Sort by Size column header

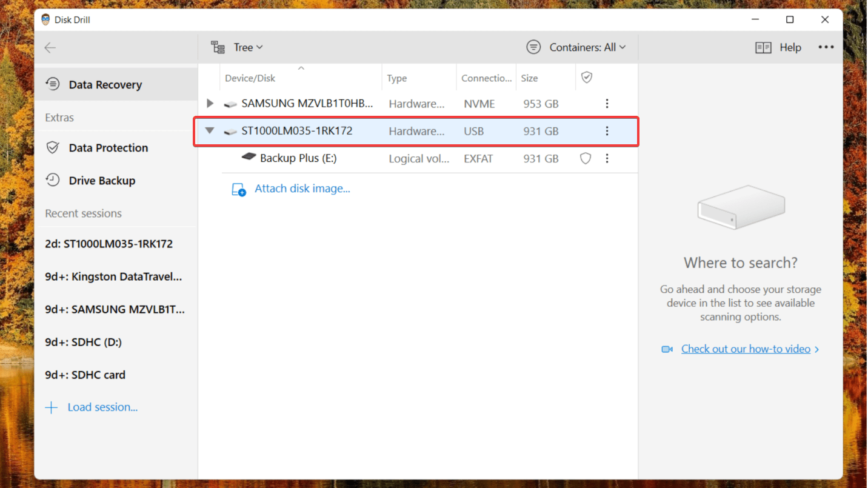529,78
